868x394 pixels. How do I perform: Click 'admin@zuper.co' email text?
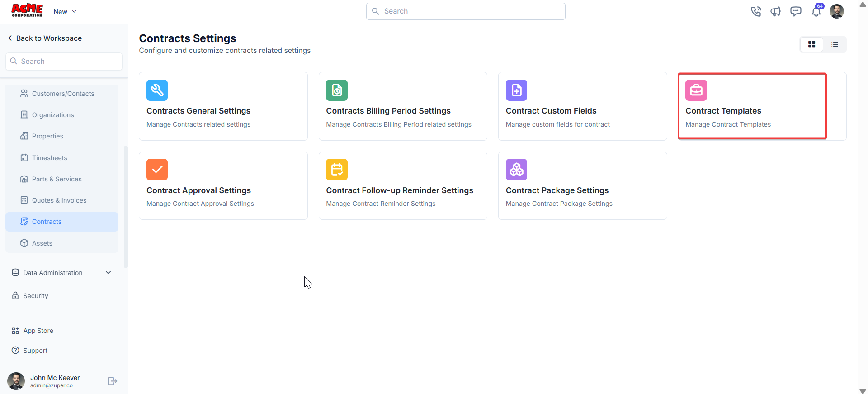tap(52, 385)
